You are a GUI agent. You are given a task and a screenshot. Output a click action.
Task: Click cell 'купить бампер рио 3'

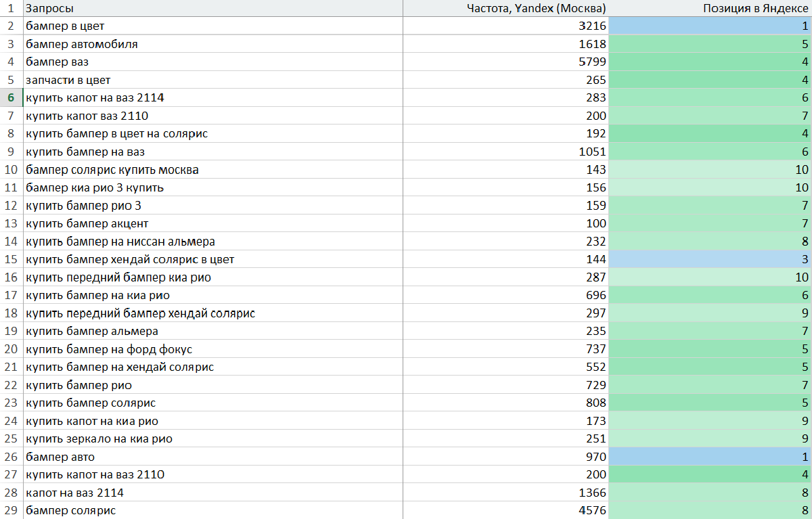(213, 205)
